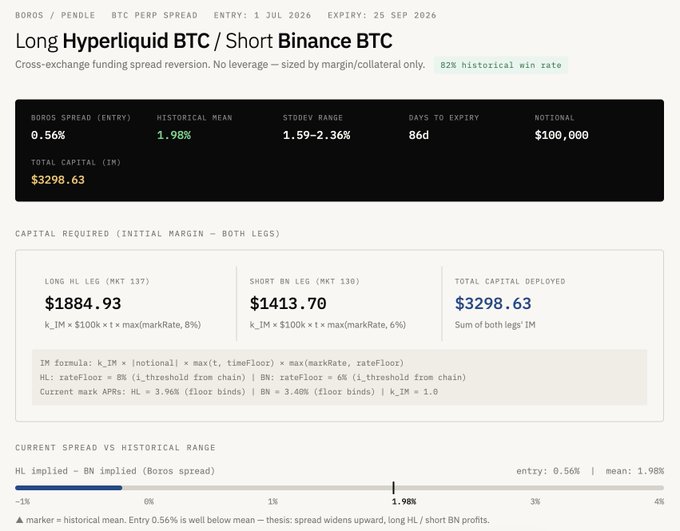Click the BTC PERP SPREAD header label

[x=154, y=15]
